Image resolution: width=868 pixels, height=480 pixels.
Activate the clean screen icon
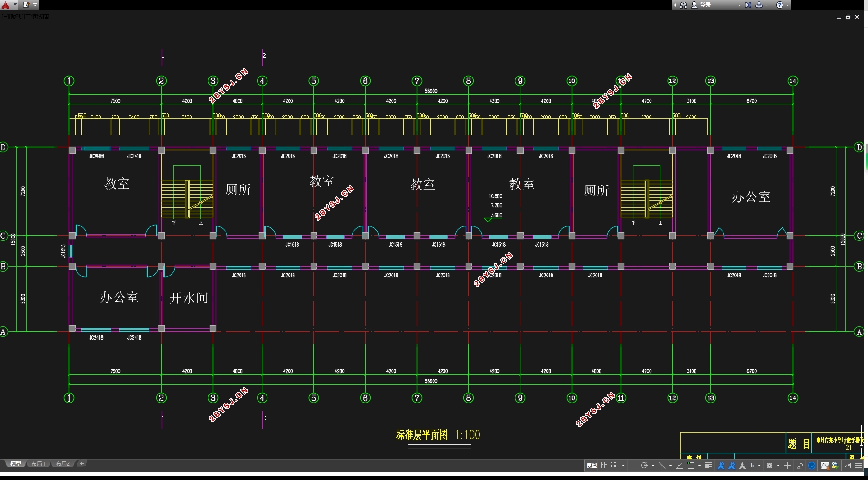pyautogui.click(x=847, y=466)
